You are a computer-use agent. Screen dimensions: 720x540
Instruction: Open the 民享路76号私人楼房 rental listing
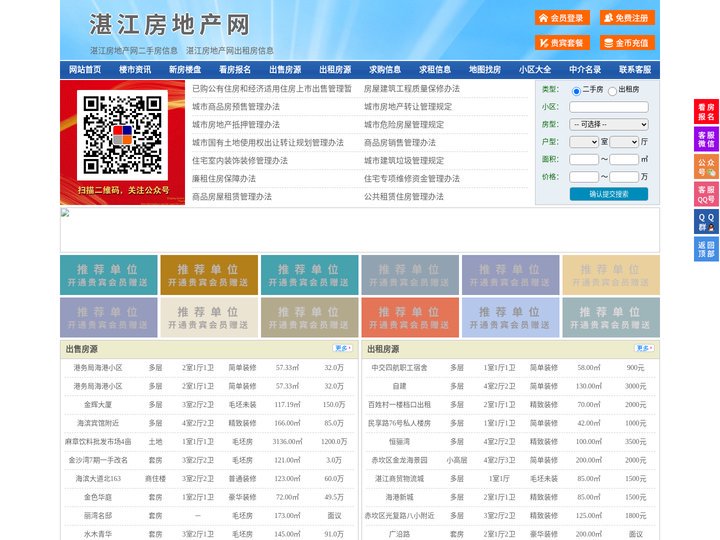click(399, 423)
